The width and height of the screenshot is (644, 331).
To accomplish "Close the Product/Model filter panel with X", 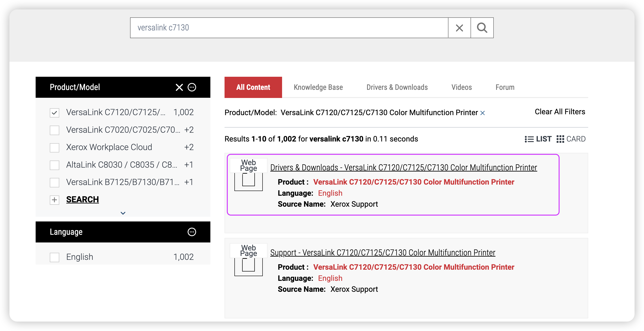I will pos(179,87).
